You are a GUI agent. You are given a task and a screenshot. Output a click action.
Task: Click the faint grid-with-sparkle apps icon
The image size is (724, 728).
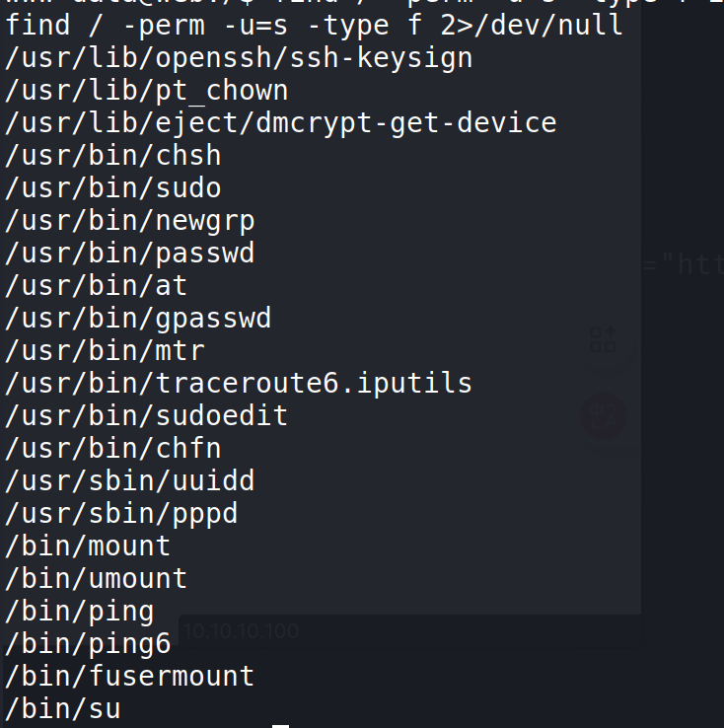[602, 339]
